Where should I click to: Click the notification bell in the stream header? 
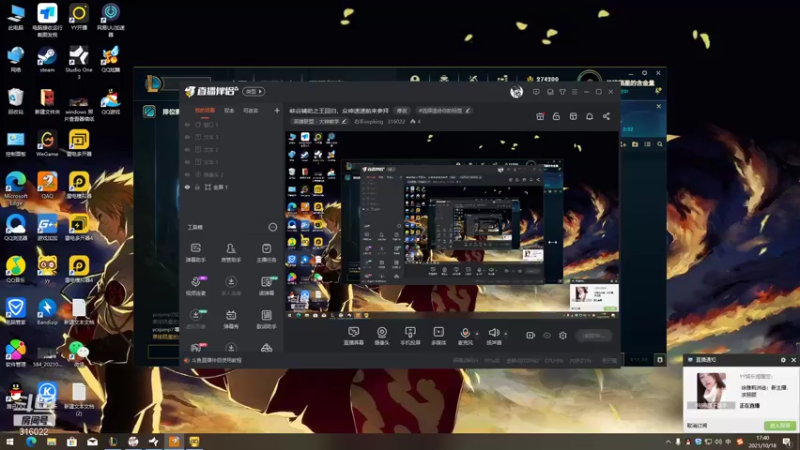[x=589, y=116]
